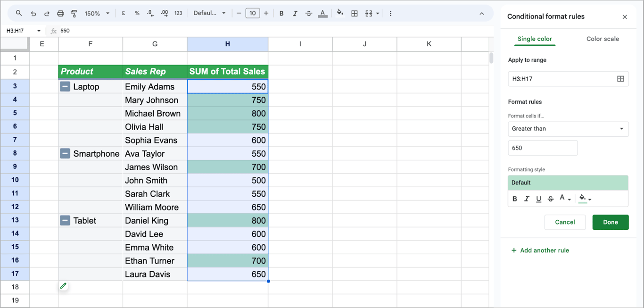The width and height of the screenshot is (644, 308).
Task: Toggle bold in the main toolbar
Action: coord(281,13)
